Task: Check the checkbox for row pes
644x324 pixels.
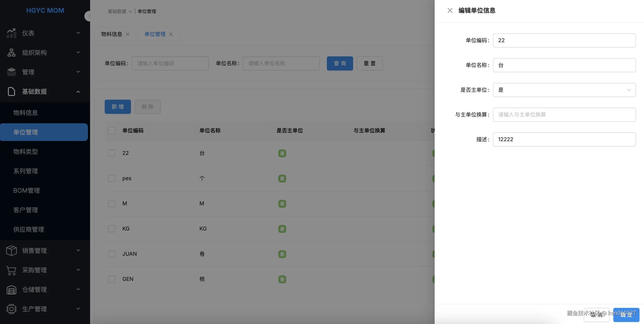Action: [112, 178]
